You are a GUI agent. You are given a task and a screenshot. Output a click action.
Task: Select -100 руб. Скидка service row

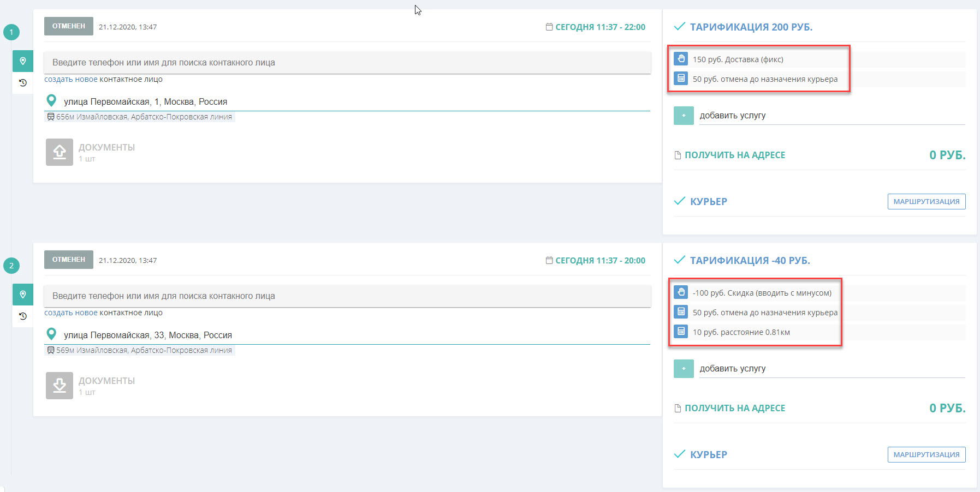click(x=819, y=293)
